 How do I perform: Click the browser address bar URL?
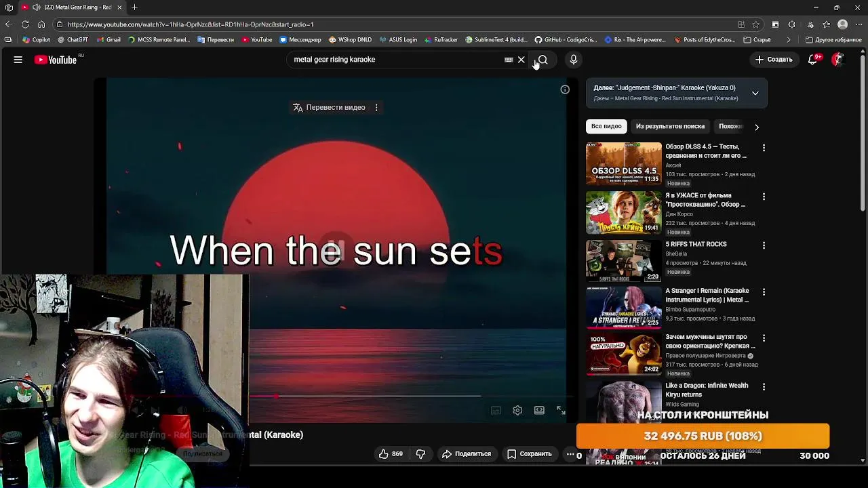191,24
